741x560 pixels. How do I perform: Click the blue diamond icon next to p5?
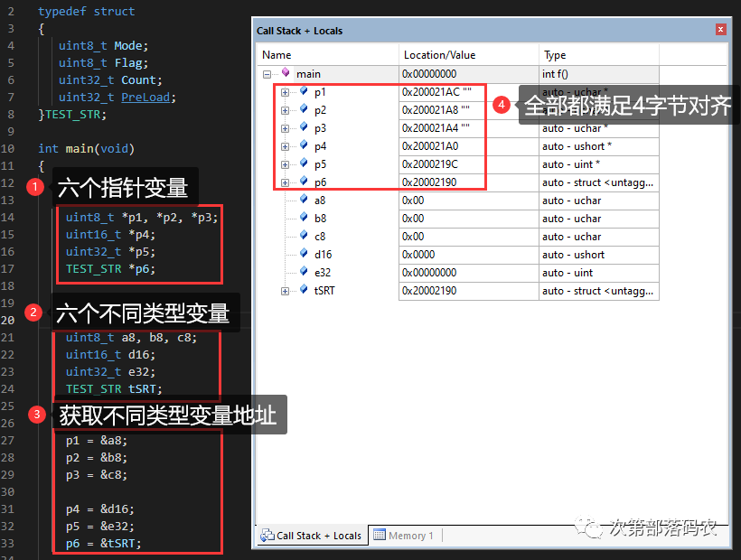304,163
